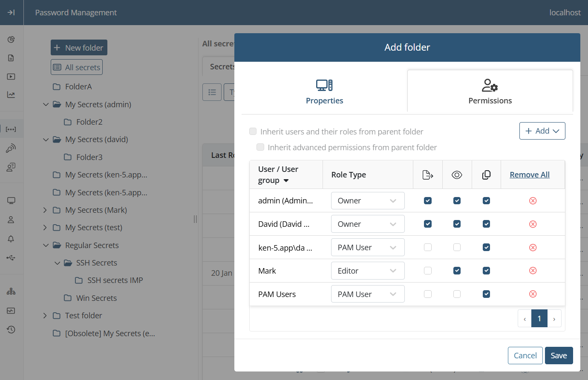588x380 pixels.
Task: Go to previous page arrow
Action: pyautogui.click(x=525, y=318)
